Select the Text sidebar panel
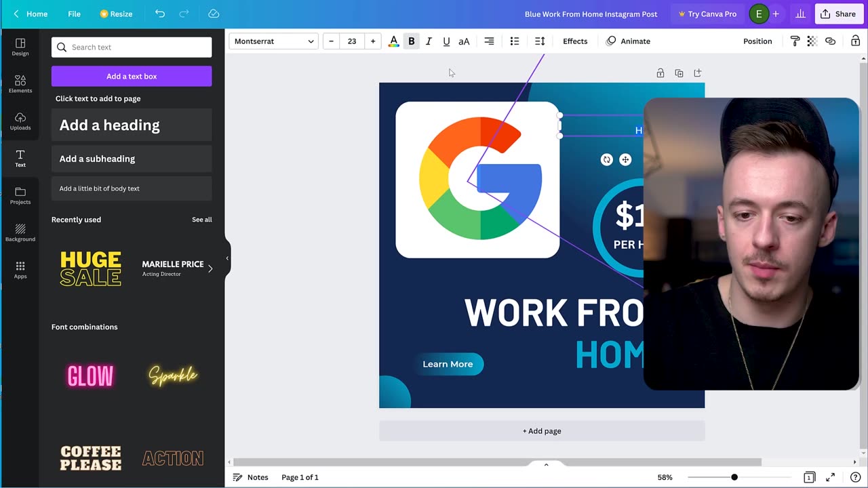 [x=20, y=159]
